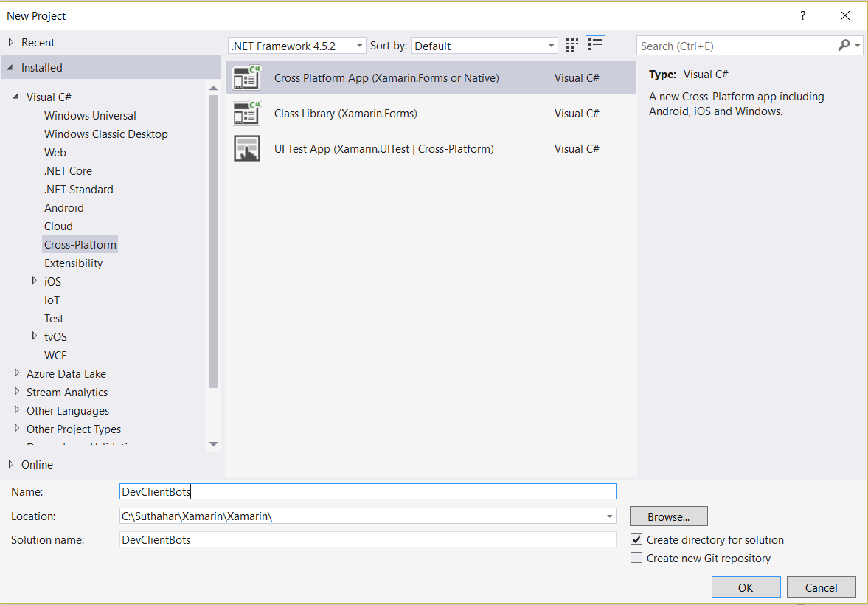Image resolution: width=868 pixels, height=605 pixels.
Task: Select UI Test App (Xamarin.UITest) template name
Action: 383,148
